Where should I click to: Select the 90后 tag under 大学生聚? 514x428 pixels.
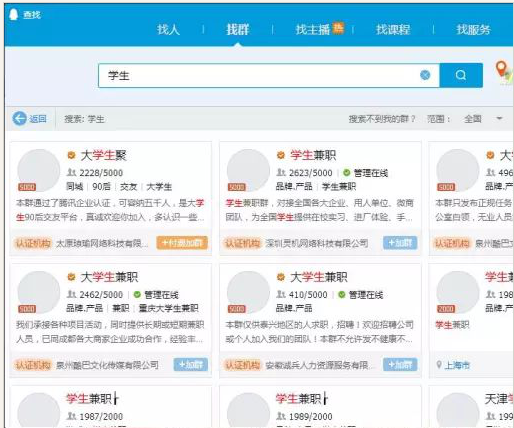tap(101, 187)
